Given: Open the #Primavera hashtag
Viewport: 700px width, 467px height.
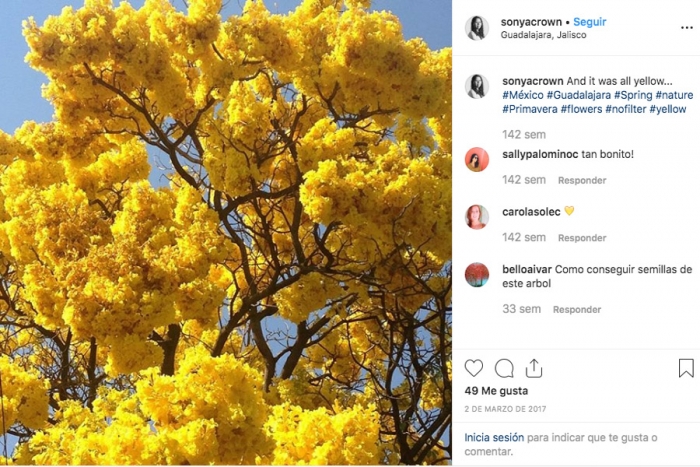Looking at the screenshot, I should pyautogui.click(x=530, y=109).
